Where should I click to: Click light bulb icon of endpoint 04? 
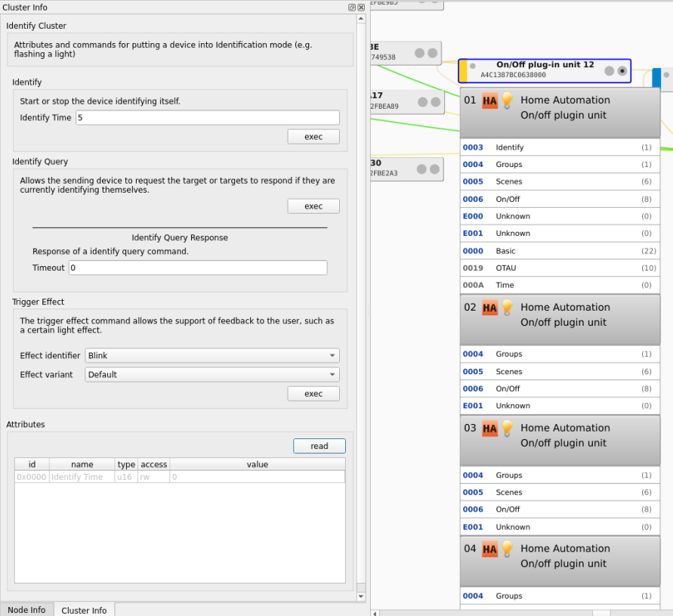click(508, 549)
